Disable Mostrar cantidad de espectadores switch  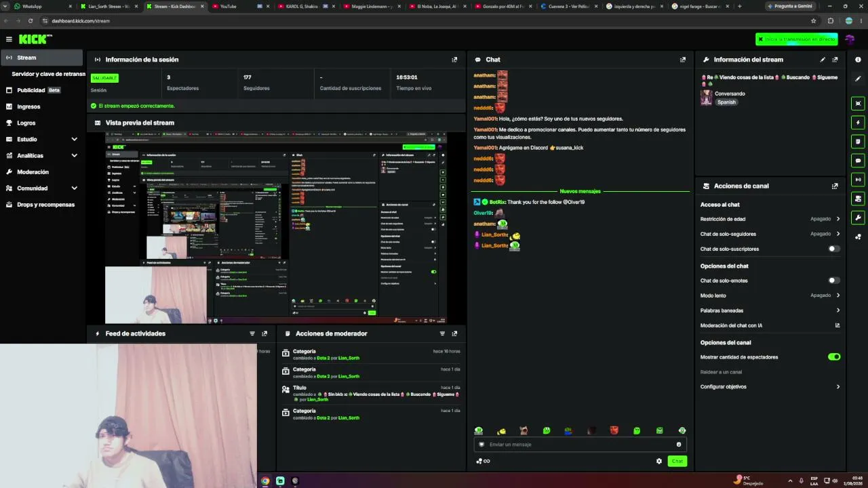click(834, 357)
